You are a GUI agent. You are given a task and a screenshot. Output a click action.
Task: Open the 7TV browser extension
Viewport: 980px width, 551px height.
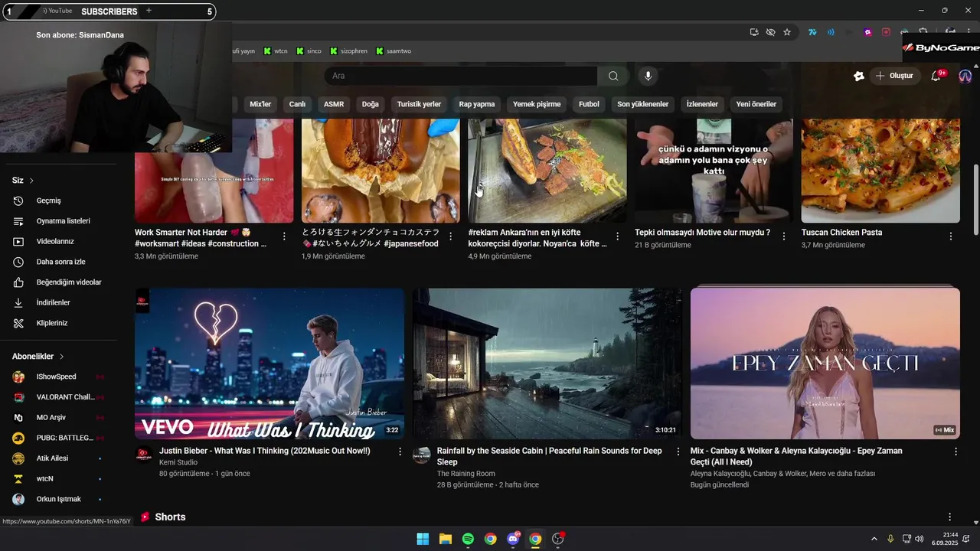812,32
